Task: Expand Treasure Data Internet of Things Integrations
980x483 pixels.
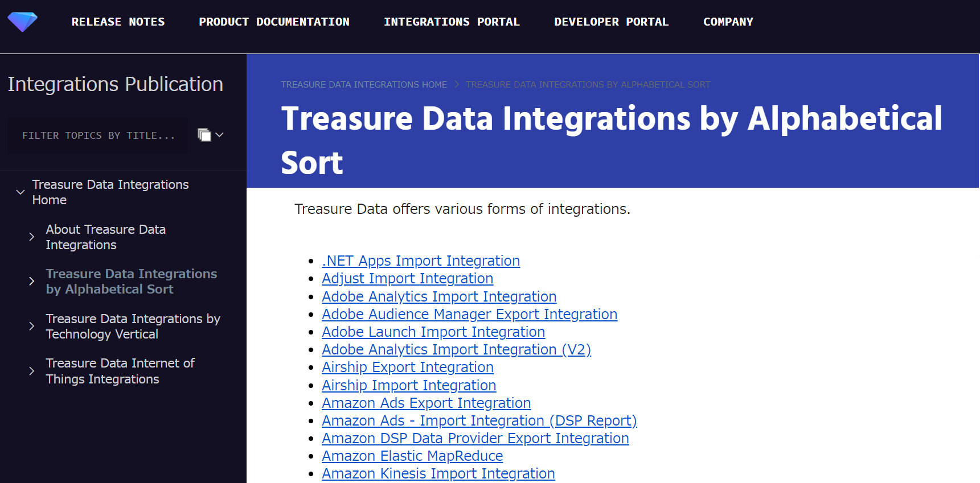Action: [x=31, y=371]
